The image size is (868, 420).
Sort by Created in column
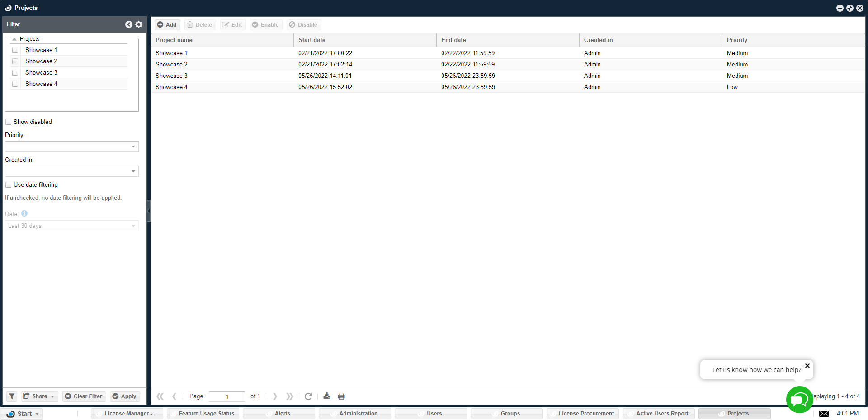click(x=651, y=40)
